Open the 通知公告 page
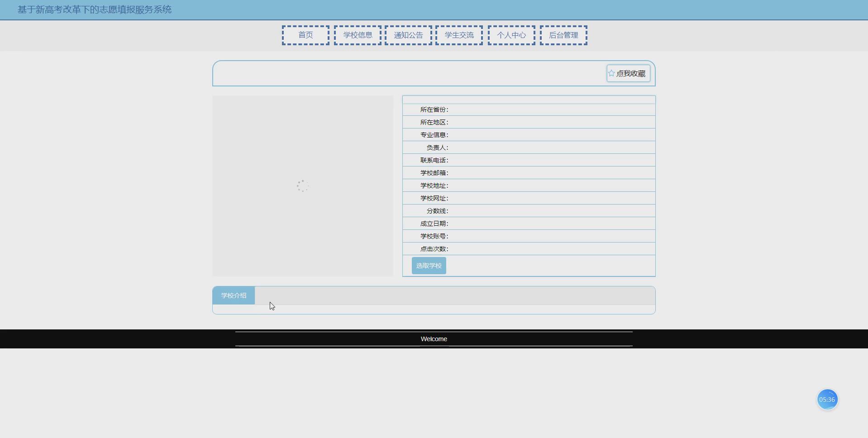 [x=408, y=35]
